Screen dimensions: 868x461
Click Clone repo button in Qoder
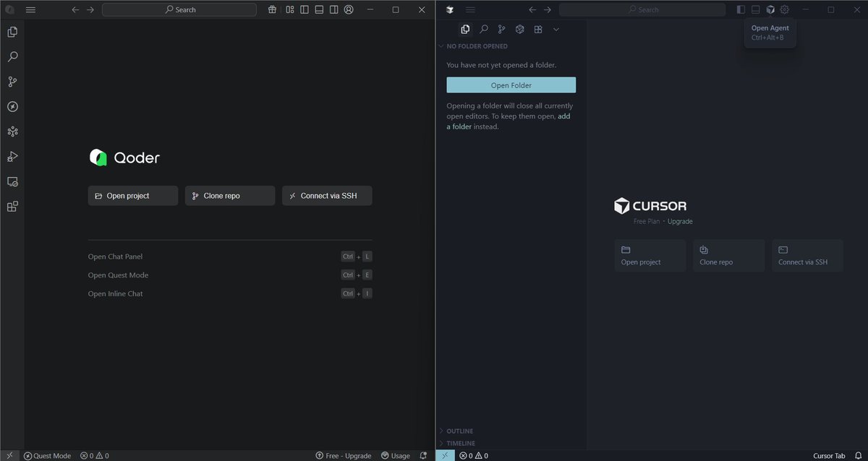point(230,196)
